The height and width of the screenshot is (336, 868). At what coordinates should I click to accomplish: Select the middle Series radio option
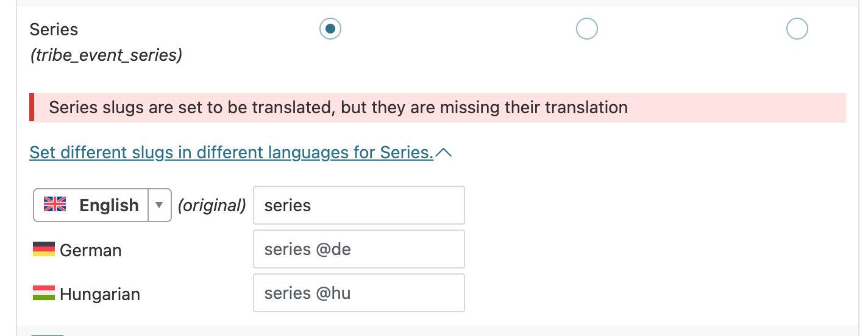pyautogui.click(x=586, y=29)
